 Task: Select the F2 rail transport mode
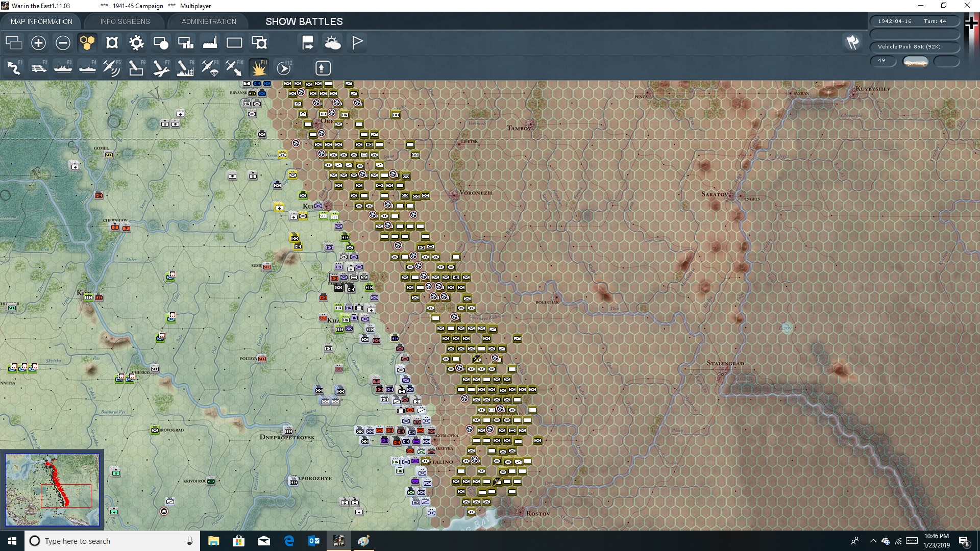tap(38, 68)
